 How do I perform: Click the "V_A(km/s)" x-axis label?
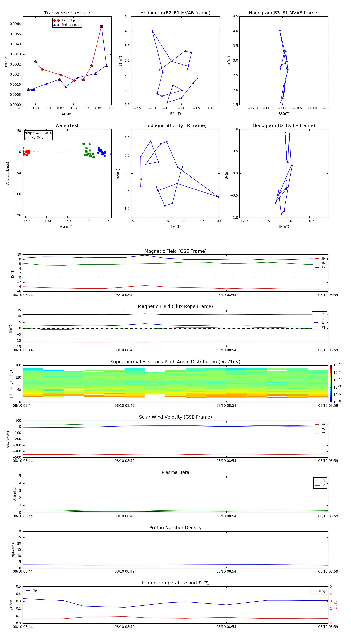(67, 227)
